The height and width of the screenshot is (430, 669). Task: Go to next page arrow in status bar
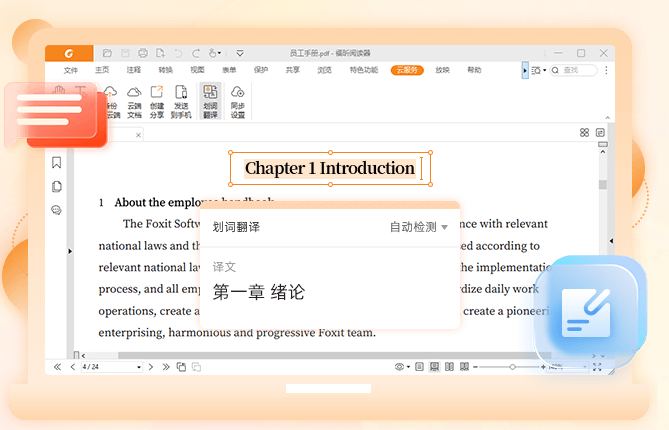(x=151, y=367)
